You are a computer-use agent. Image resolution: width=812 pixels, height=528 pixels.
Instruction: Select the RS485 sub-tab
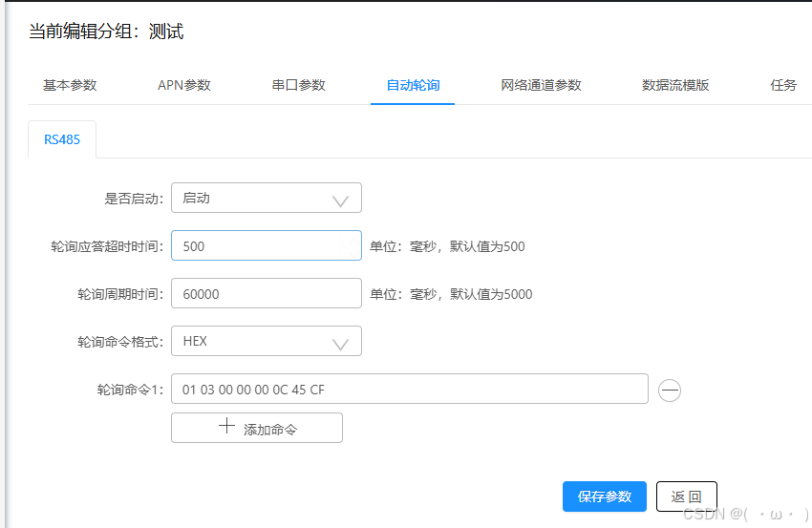click(x=62, y=139)
